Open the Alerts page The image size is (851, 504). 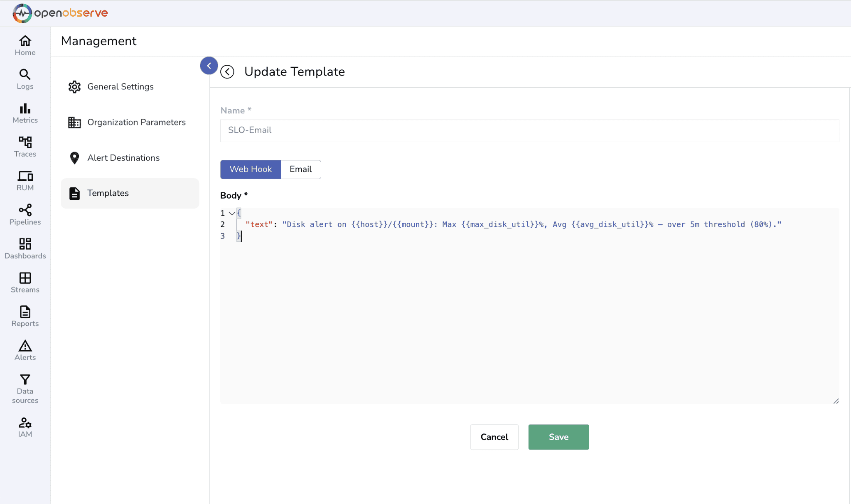point(25,350)
